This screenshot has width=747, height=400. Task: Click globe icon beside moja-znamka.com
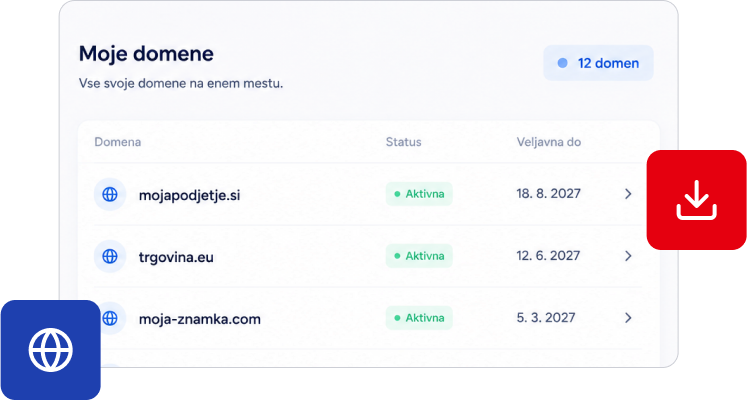[110, 318]
